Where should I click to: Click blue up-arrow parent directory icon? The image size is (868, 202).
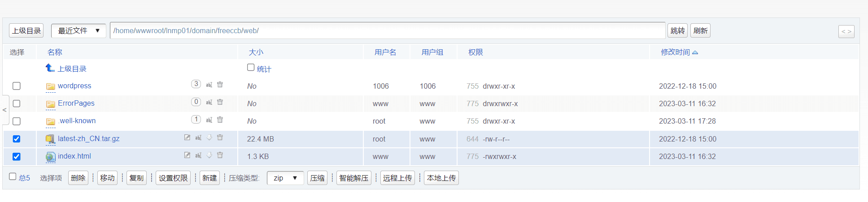click(x=50, y=68)
